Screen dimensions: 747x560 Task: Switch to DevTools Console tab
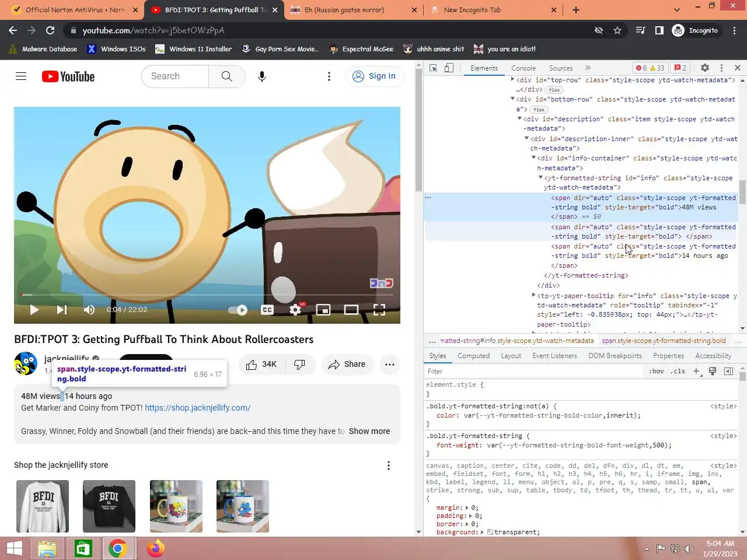(523, 68)
